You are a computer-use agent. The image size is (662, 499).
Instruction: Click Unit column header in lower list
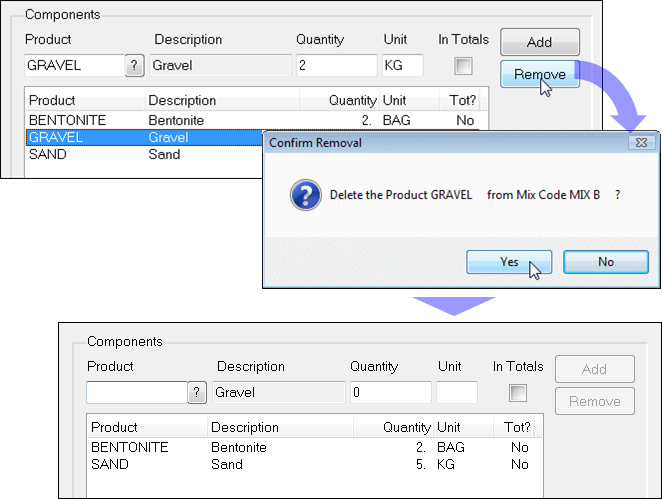[x=463, y=427]
